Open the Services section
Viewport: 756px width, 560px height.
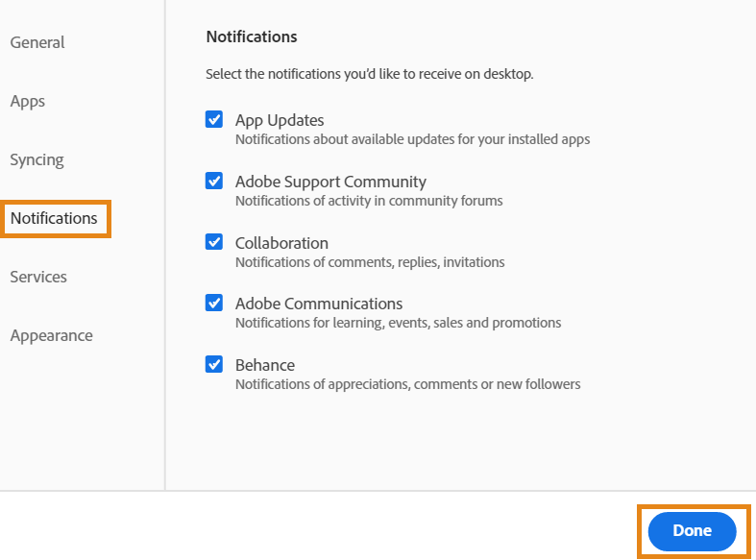point(38,277)
